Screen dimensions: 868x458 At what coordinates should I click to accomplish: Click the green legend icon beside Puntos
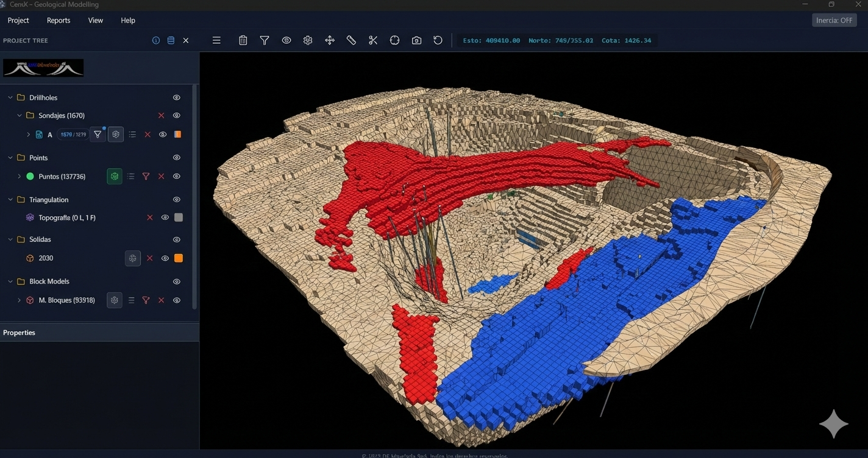[114, 176]
